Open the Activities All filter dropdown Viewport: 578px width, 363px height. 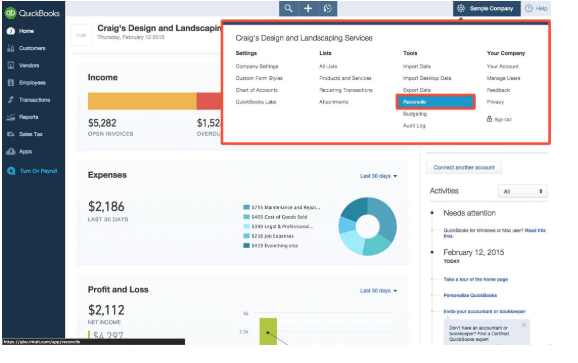click(x=522, y=191)
